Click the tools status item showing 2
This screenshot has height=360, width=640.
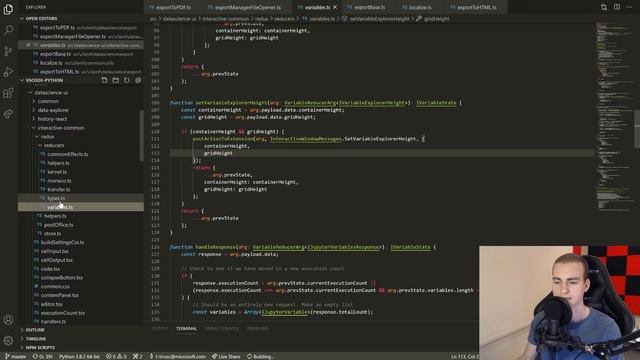[138, 356]
